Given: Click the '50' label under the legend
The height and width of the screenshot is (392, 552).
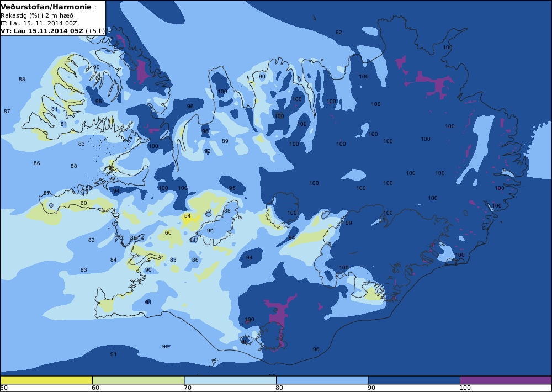Looking at the screenshot, I should 3,388.
